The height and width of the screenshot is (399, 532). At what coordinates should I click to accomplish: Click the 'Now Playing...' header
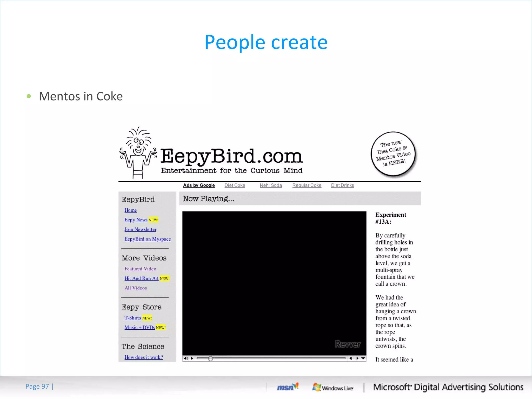(x=208, y=199)
